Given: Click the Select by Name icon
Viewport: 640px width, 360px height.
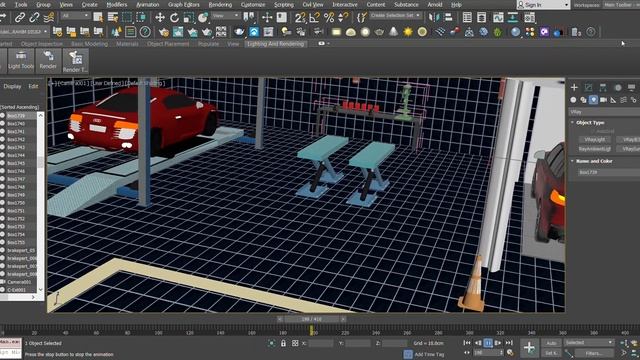Looking at the screenshot, I should point(113,18).
